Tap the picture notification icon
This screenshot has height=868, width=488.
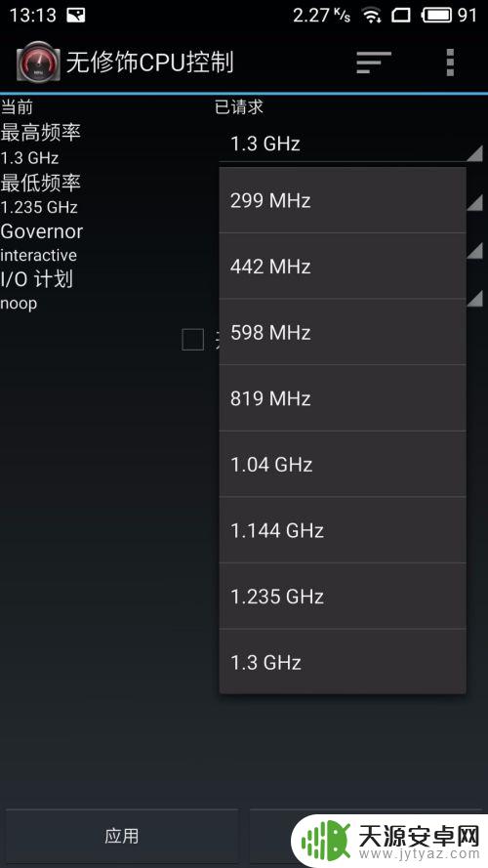pyautogui.click(x=76, y=16)
